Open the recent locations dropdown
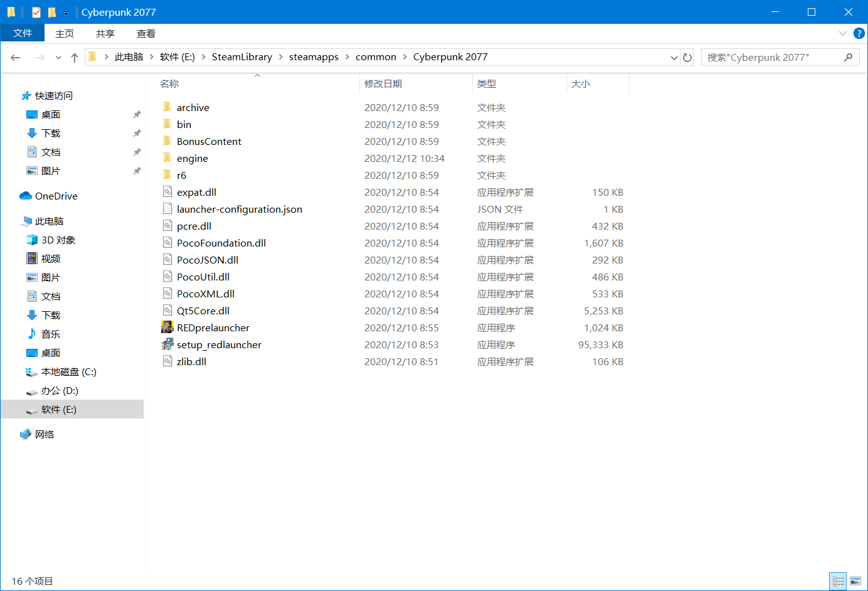The width and height of the screenshot is (868, 591). [58, 58]
